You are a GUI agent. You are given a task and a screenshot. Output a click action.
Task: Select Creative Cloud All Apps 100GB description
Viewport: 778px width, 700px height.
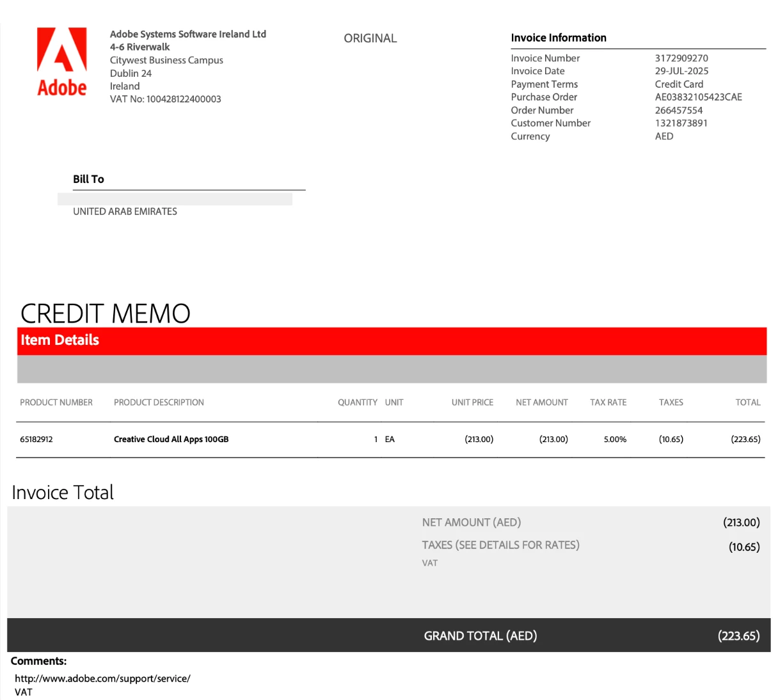pyautogui.click(x=171, y=440)
